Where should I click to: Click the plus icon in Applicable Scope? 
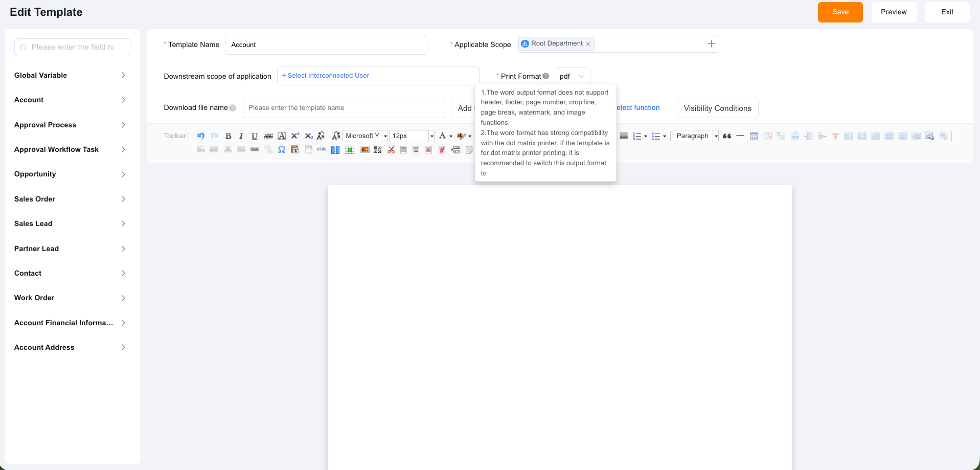(x=711, y=43)
